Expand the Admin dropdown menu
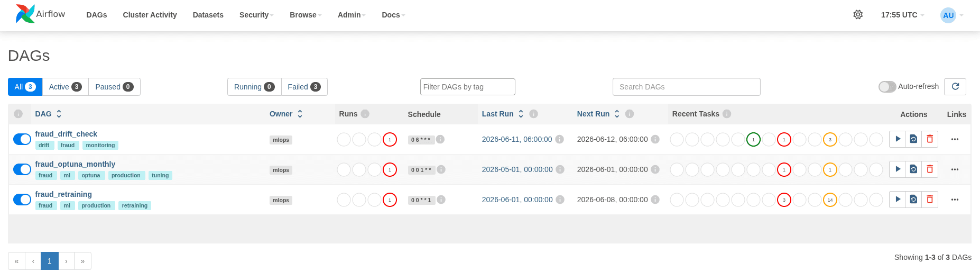Viewport: 980px width, 280px height. tap(352, 15)
